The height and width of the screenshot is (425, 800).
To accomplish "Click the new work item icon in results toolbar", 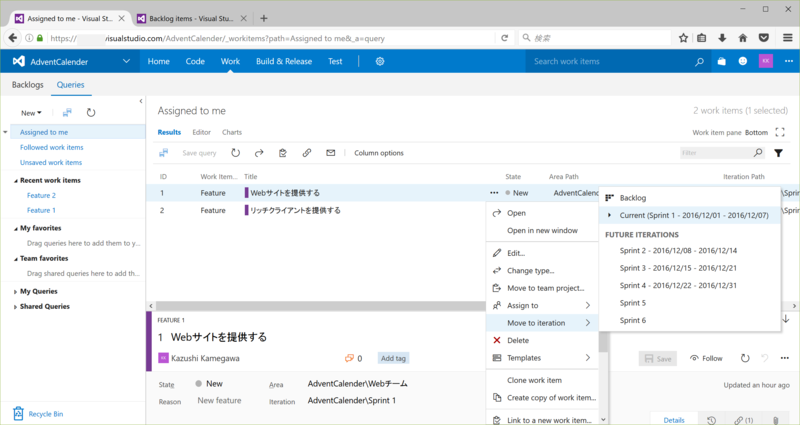I will (163, 153).
